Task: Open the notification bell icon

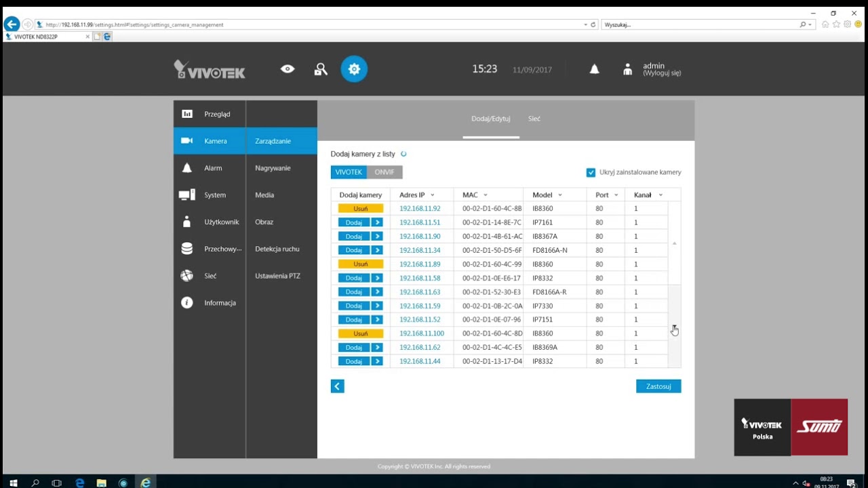Action: 594,69
